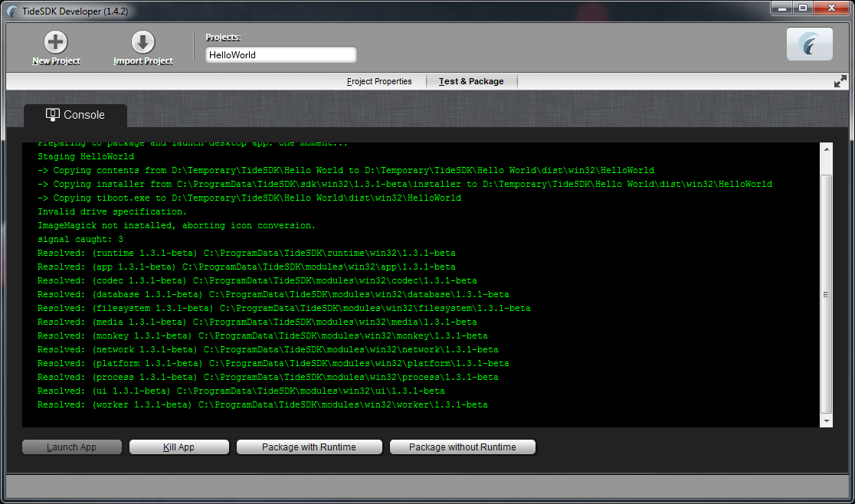Image resolution: width=855 pixels, height=504 pixels.
Task: Click the New Project plus icon
Action: [x=56, y=42]
